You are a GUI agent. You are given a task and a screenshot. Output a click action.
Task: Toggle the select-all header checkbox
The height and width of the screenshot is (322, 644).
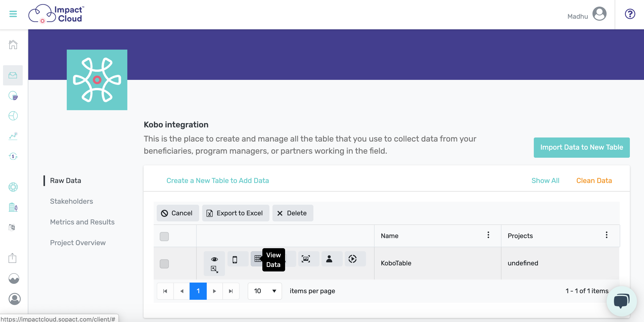click(x=164, y=237)
